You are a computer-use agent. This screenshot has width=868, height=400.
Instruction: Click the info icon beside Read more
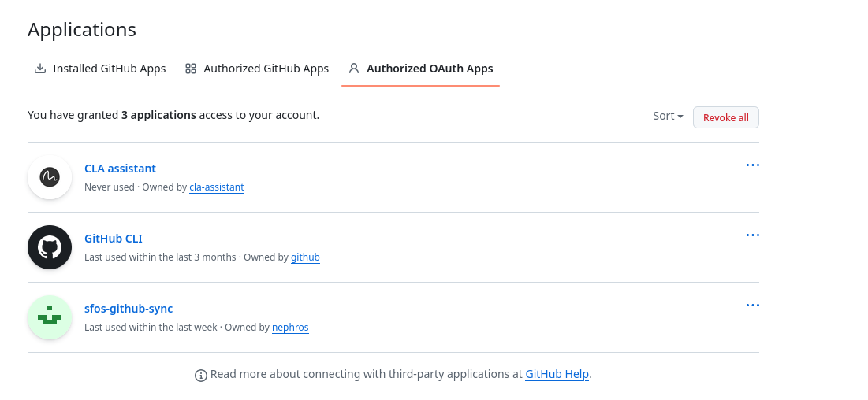tap(201, 376)
